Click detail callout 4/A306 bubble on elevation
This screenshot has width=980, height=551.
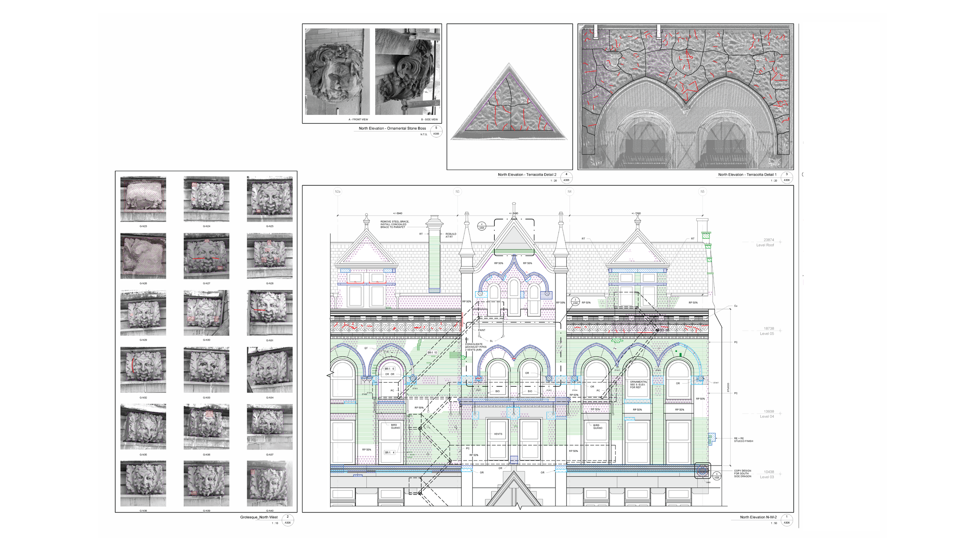482,226
